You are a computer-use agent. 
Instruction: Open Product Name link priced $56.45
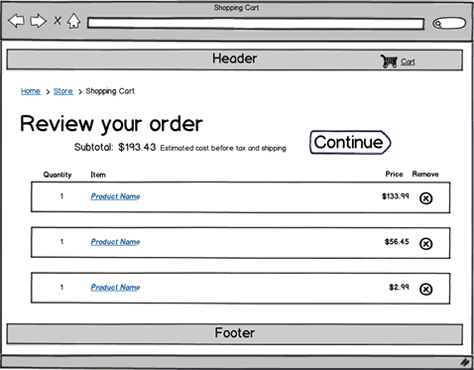tap(115, 242)
